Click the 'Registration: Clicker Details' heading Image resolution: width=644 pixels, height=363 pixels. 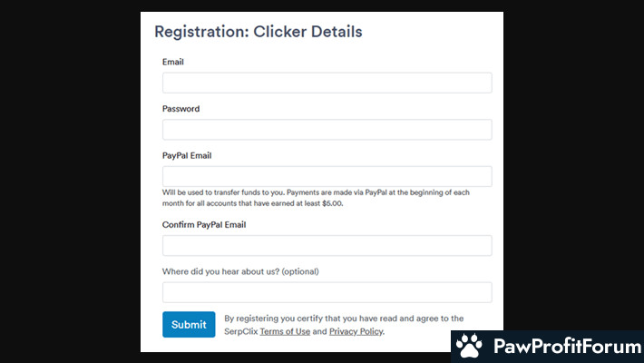click(259, 32)
